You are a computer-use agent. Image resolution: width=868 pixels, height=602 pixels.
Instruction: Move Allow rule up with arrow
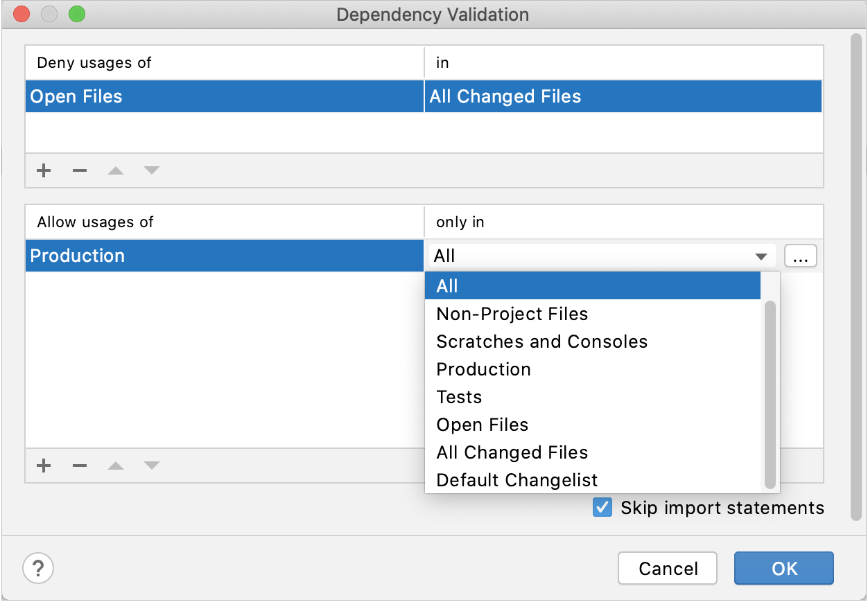tap(116, 466)
